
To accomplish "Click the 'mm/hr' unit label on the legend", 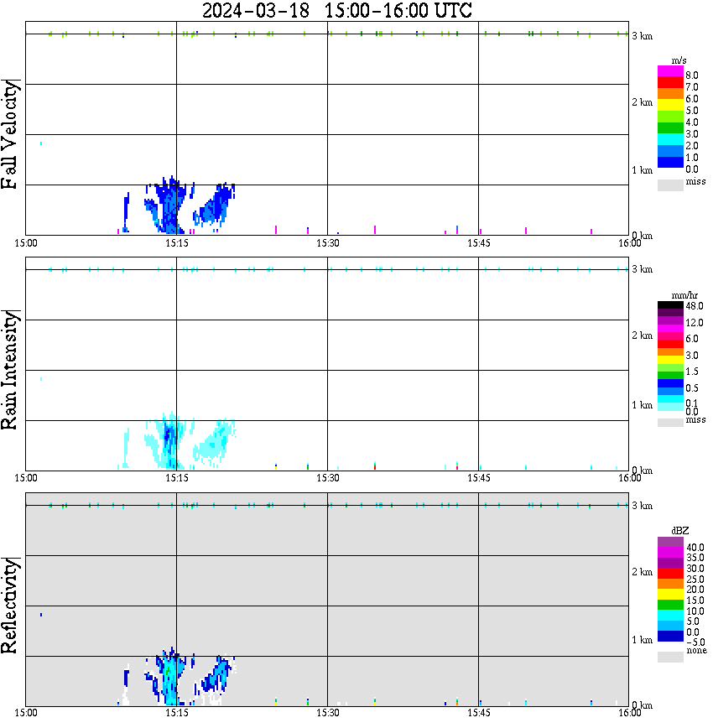I will click(684, 295).
